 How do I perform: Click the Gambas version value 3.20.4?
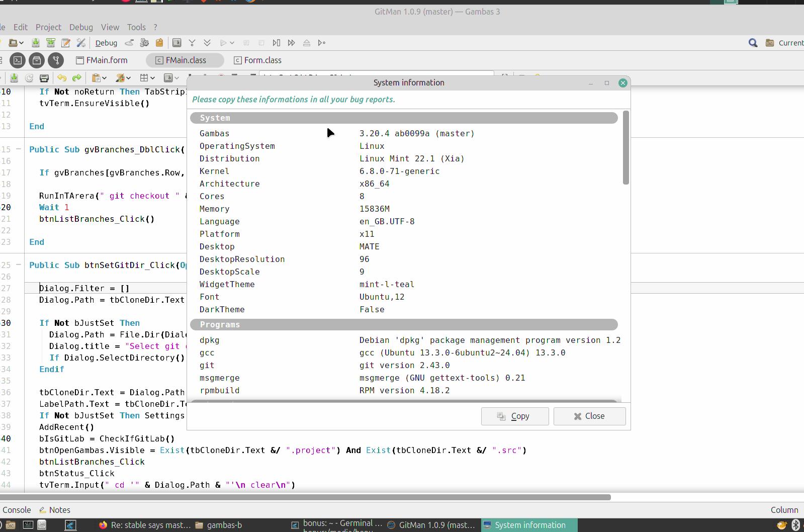[x=417, y=134]
